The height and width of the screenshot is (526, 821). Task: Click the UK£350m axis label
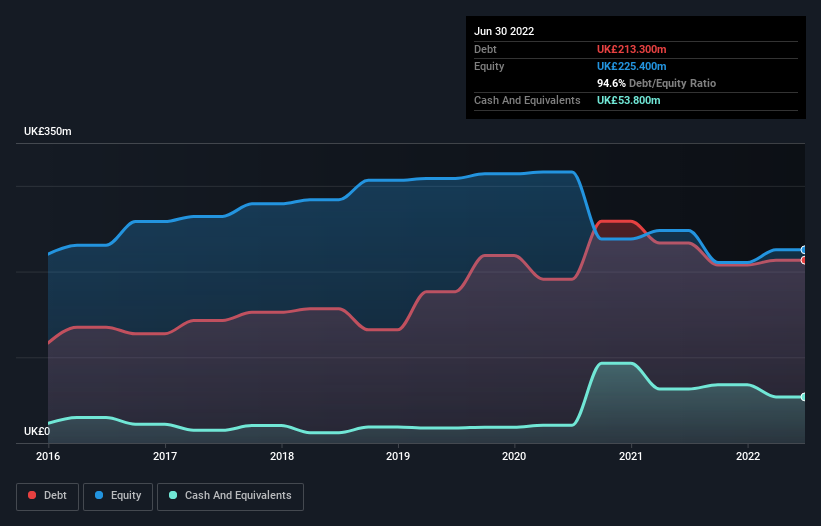click(48, 131)
